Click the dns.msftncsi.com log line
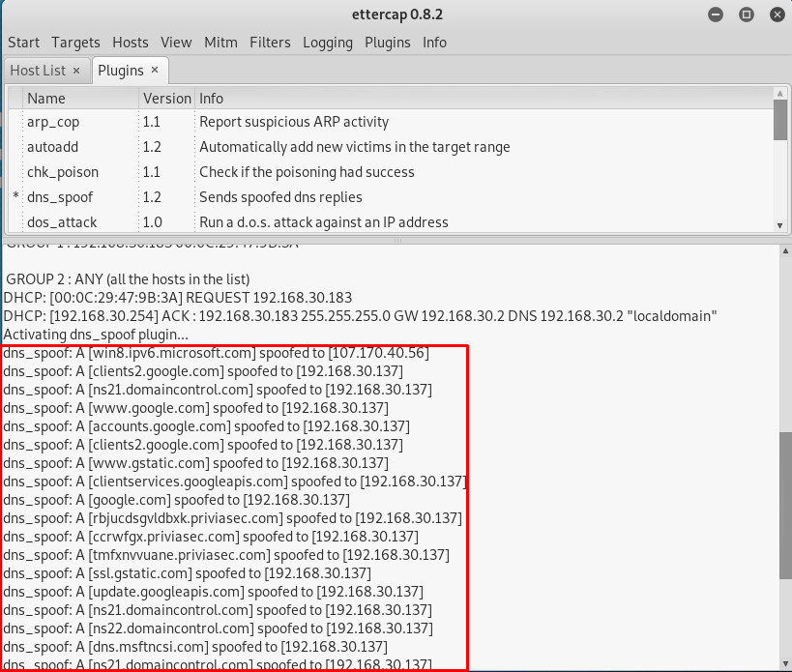 pyautogui.click(x=195, y=647)
